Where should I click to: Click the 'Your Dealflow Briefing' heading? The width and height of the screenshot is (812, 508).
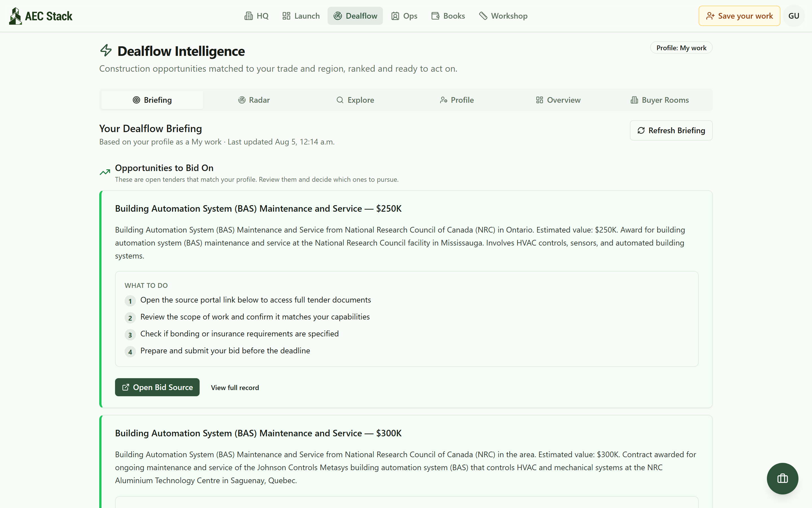pos(151,129)
